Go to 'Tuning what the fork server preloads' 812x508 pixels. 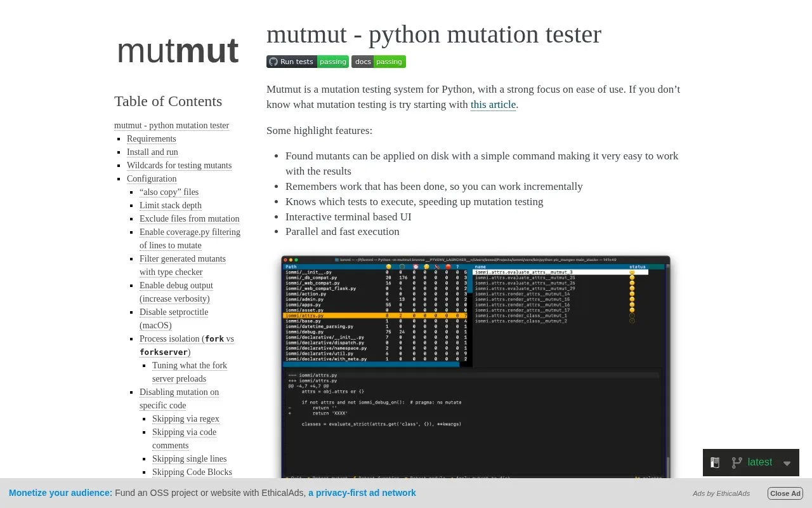190,372
